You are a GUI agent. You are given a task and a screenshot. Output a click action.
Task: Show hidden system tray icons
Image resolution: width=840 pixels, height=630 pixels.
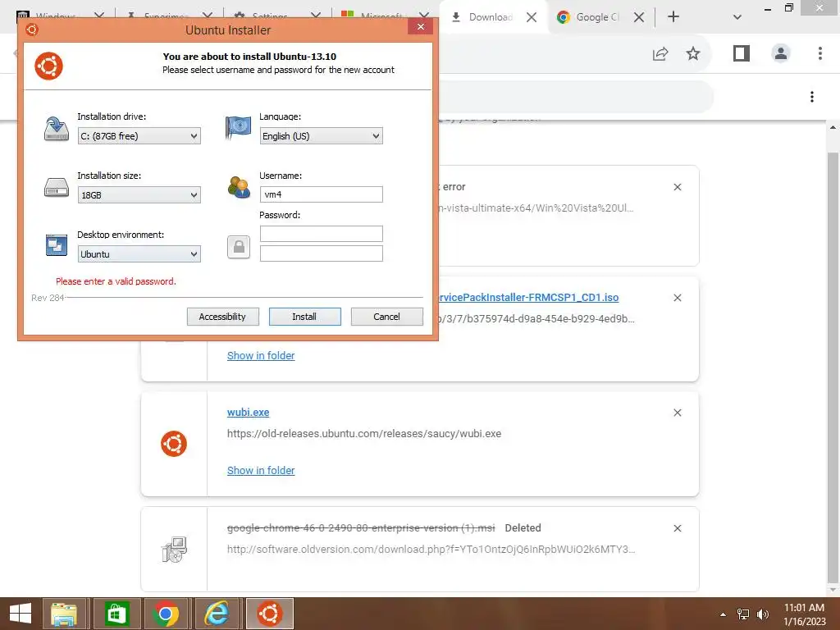723,614
